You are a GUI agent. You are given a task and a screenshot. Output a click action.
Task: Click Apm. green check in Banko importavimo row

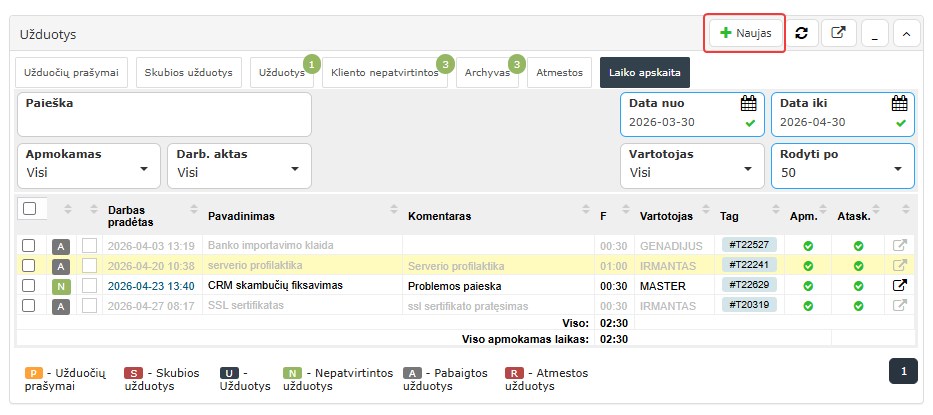[x=807, y=245]
